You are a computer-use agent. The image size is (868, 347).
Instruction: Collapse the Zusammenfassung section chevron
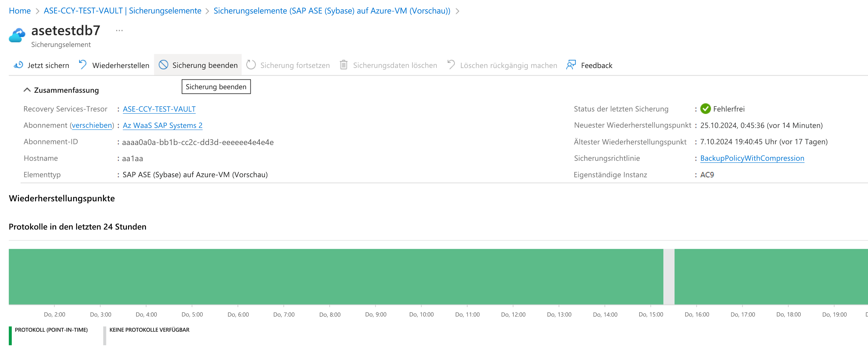point(27,90)
